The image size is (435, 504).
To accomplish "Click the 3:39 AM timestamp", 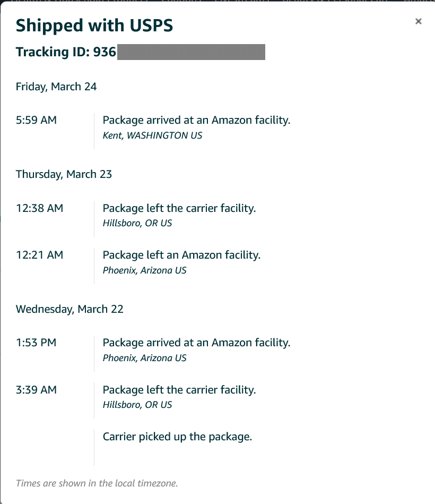I will [36, 390].
